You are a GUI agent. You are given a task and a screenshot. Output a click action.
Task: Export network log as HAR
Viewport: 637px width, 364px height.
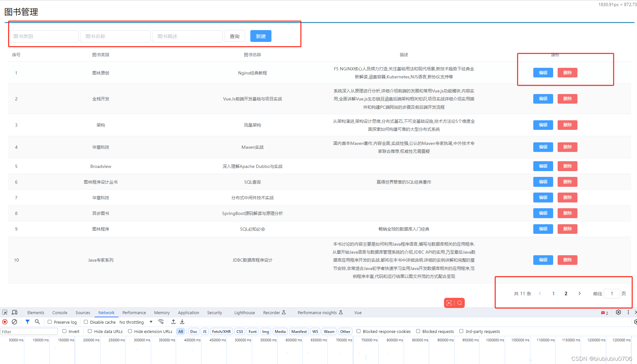pyautogui.click(x=182, y=322)
